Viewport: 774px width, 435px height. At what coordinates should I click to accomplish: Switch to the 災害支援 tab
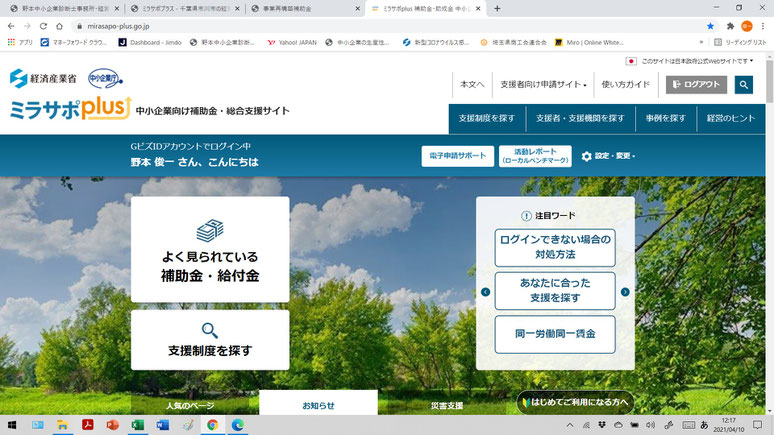447,405
